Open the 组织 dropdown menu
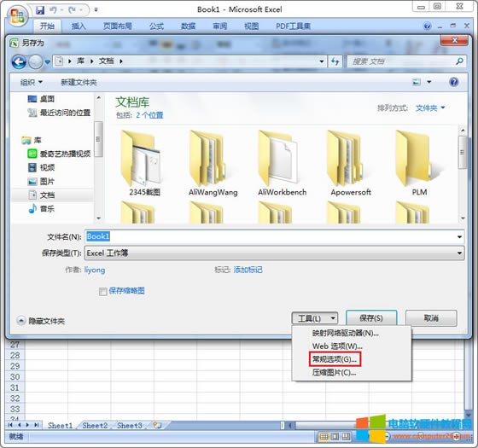 pyautogui.click(x=31, y=82)
